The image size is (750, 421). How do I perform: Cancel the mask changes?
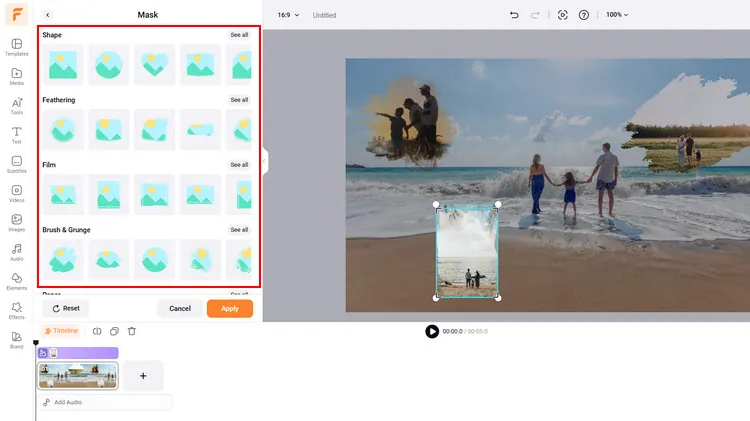(180, 309)
